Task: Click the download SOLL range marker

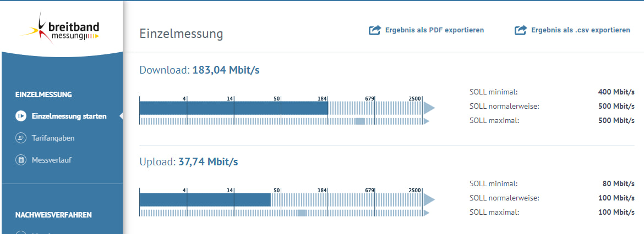Action: click(x=360, y=121)
